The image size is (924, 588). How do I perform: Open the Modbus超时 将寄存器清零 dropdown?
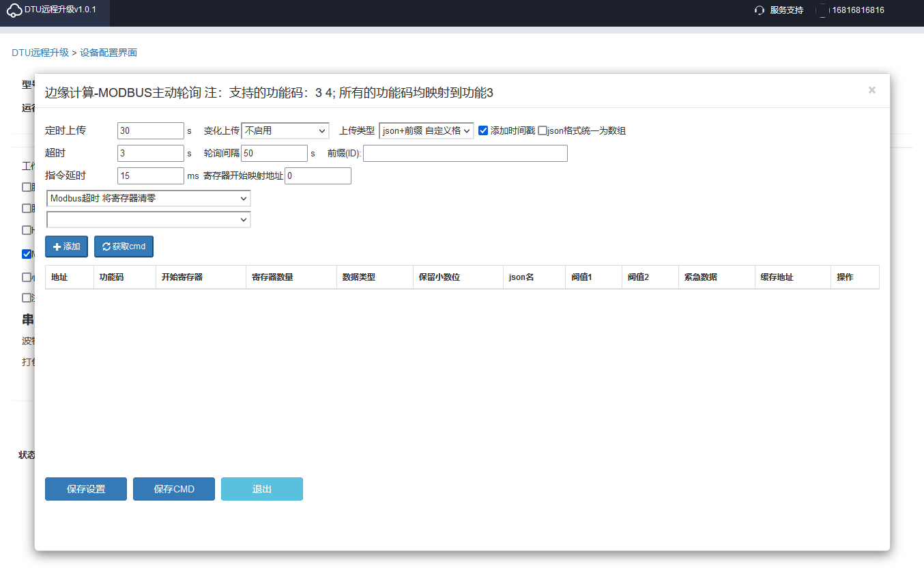point(148,198)
